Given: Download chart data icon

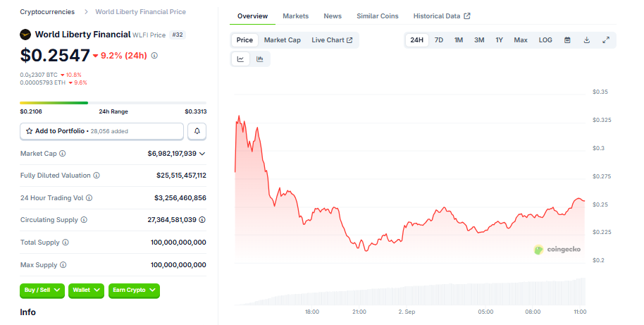Looking at the screenshot, I should pos(586,40).
